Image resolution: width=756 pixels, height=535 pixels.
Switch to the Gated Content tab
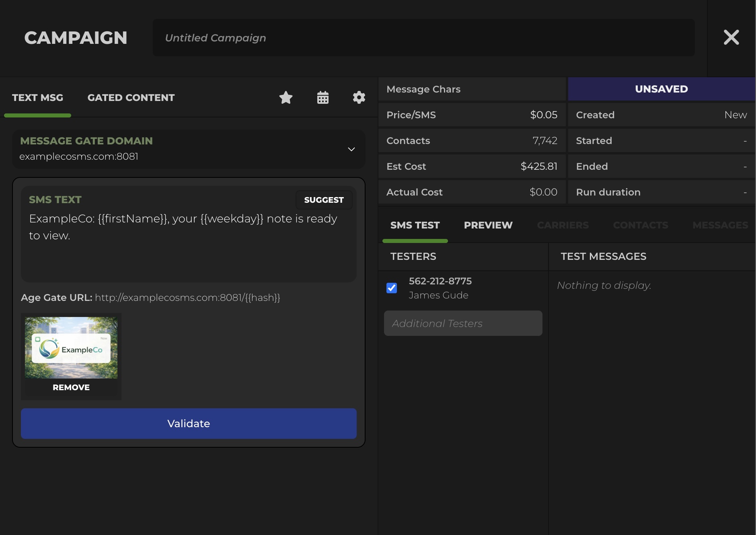(131, 98)
